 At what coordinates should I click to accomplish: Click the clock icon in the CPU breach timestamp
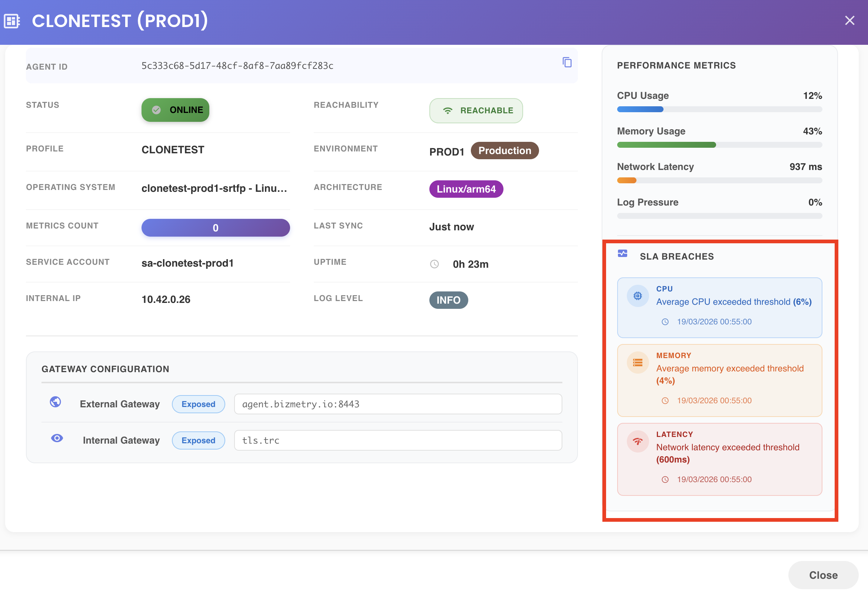665,322
